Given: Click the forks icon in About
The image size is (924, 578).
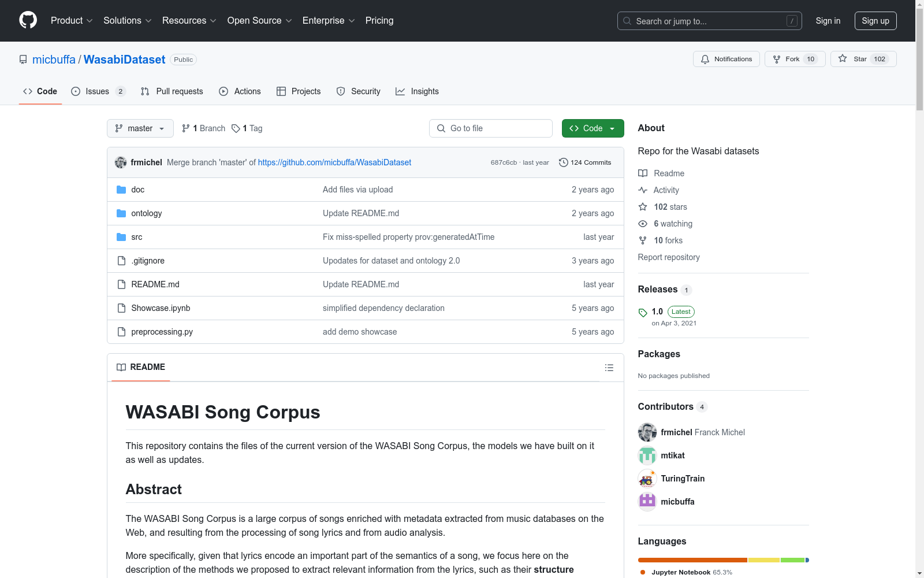Looking at the screenshot, I should (643, 240).
